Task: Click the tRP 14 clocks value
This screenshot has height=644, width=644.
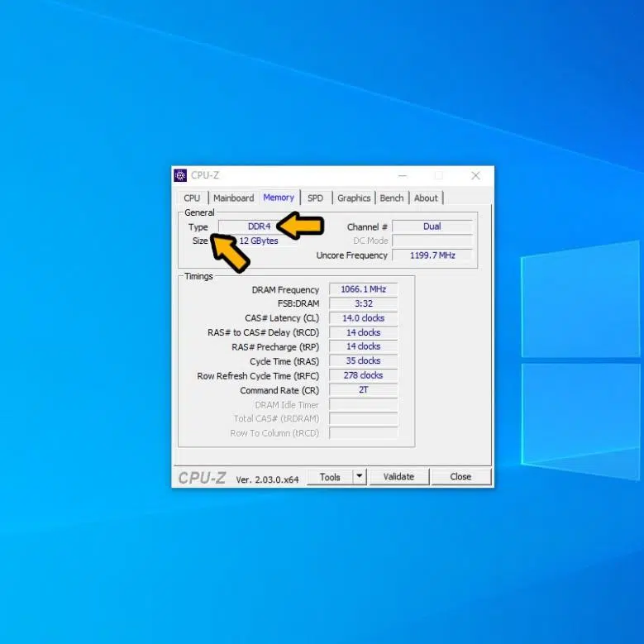Action: [363, 346]
